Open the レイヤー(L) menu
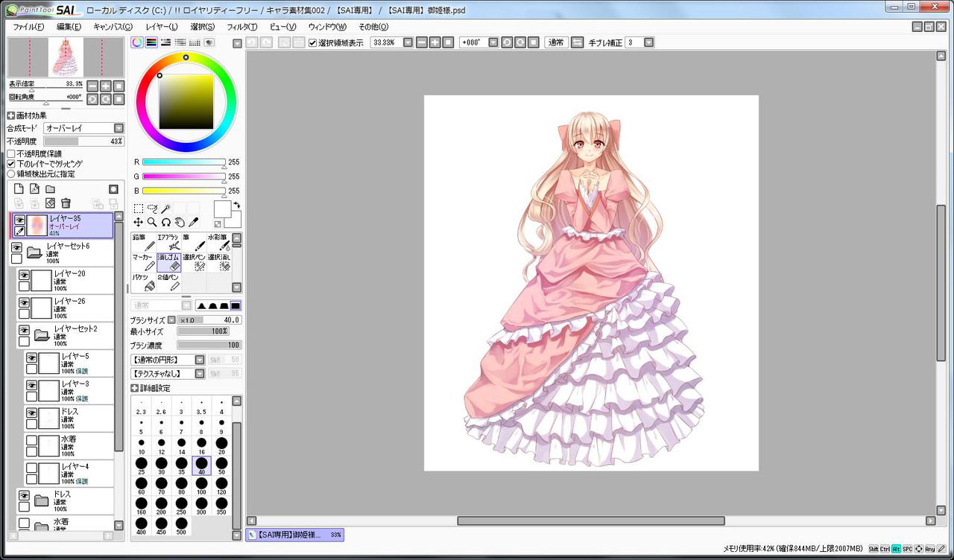The height and width of the screenshot is (560, 954). (x=162, y=27)
